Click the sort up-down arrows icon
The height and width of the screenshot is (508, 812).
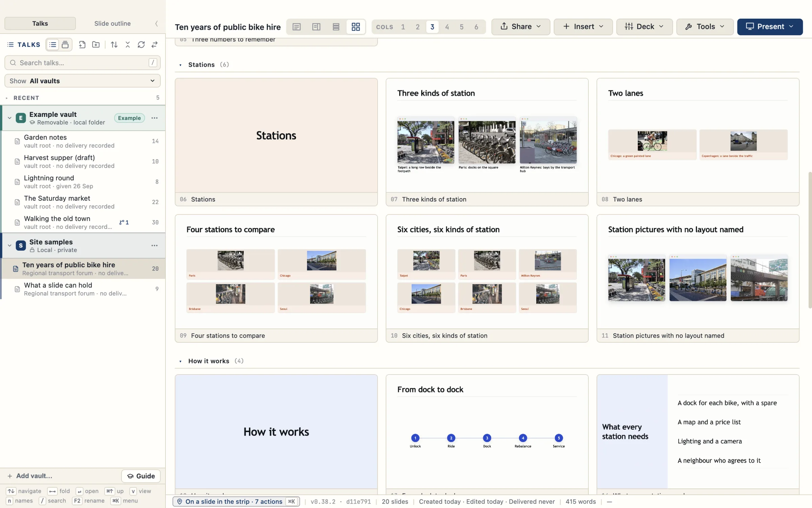click(x=114, y=45)
